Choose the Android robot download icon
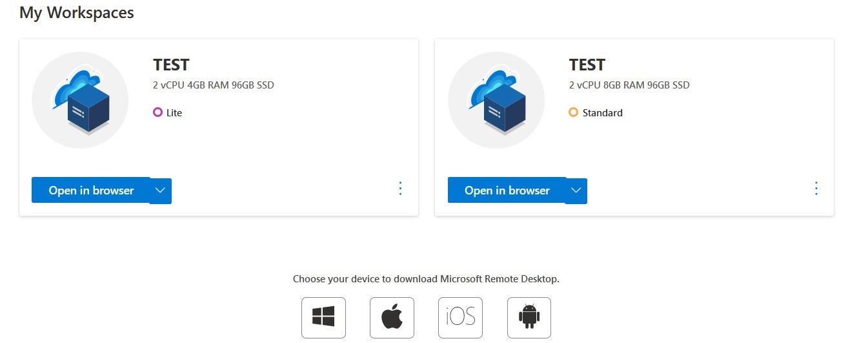This screenshot has width=868, height=343. (x=529, y=317)
